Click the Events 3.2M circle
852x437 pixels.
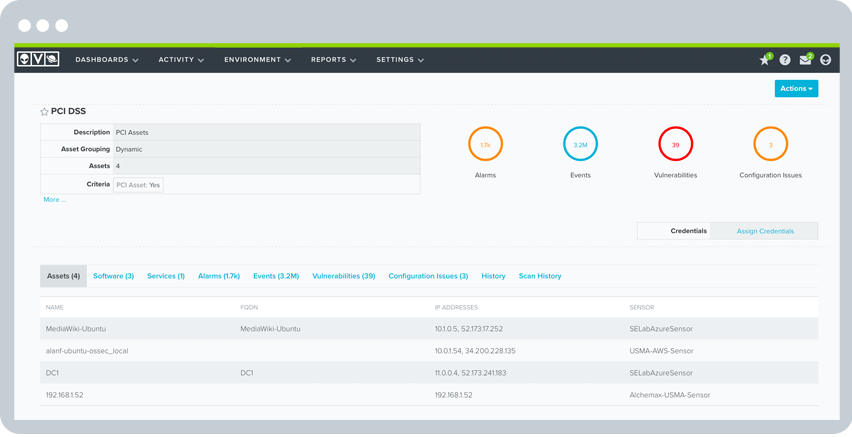[x=580, y=145]
